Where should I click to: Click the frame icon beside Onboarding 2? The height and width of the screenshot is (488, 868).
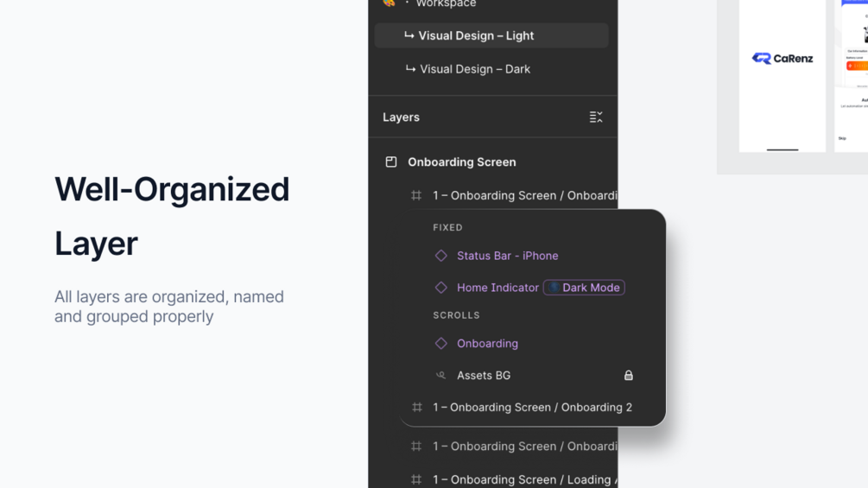click(x=417, y=408)
